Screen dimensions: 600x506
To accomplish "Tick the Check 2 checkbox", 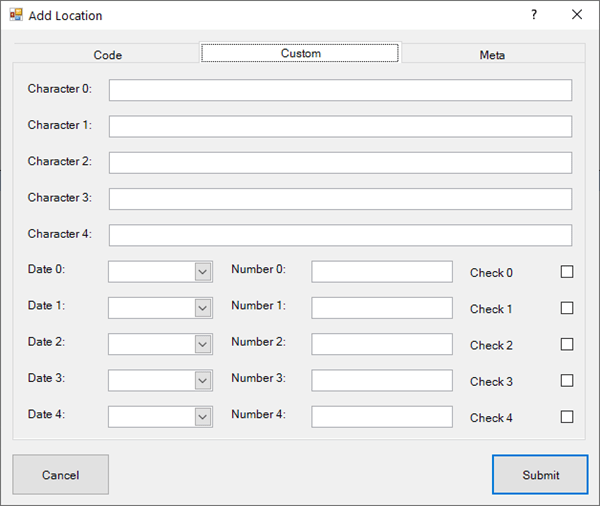I will 567,344.
